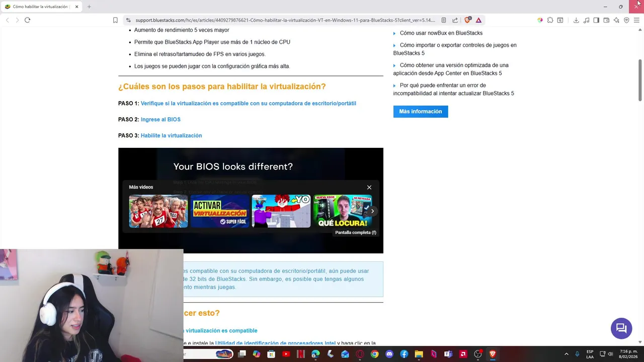Open a new tab with the plus button

(x=89, y=7)
